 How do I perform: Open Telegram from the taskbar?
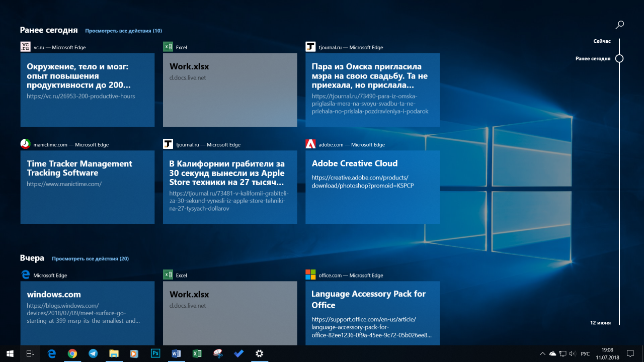pos(93,353)
